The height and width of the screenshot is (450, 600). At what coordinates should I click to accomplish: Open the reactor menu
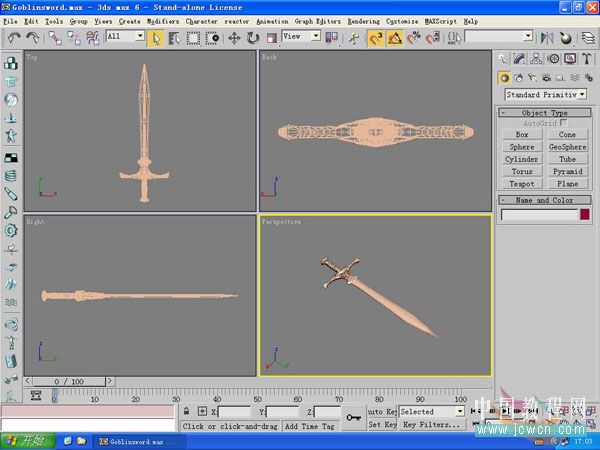coord(236,21)
